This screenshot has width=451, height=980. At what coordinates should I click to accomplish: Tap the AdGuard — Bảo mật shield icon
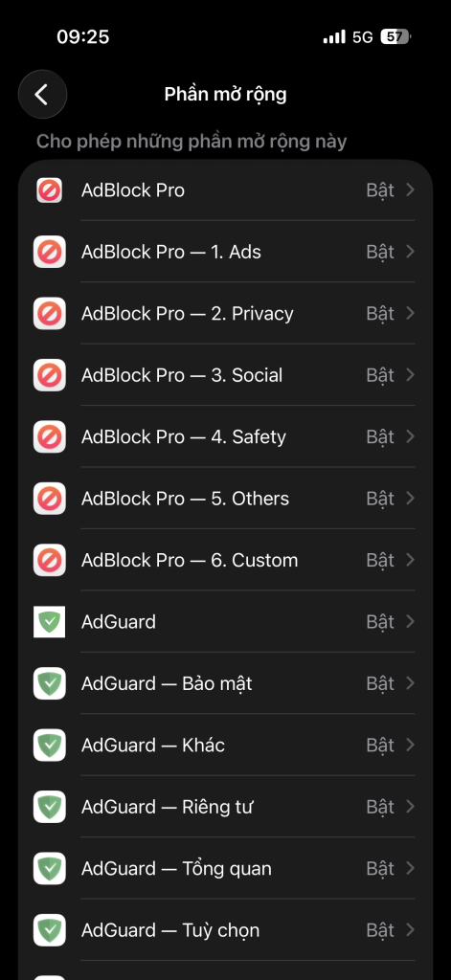(x=50, y=683)
